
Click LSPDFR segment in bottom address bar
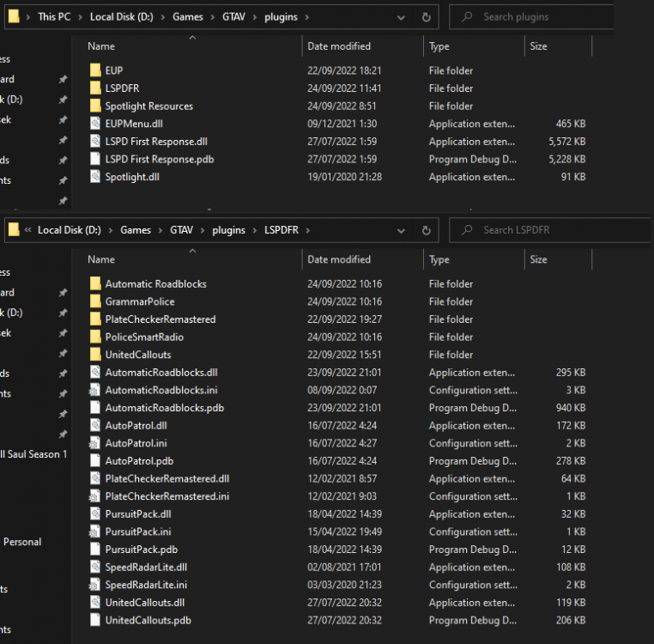[x=282, y=230]
